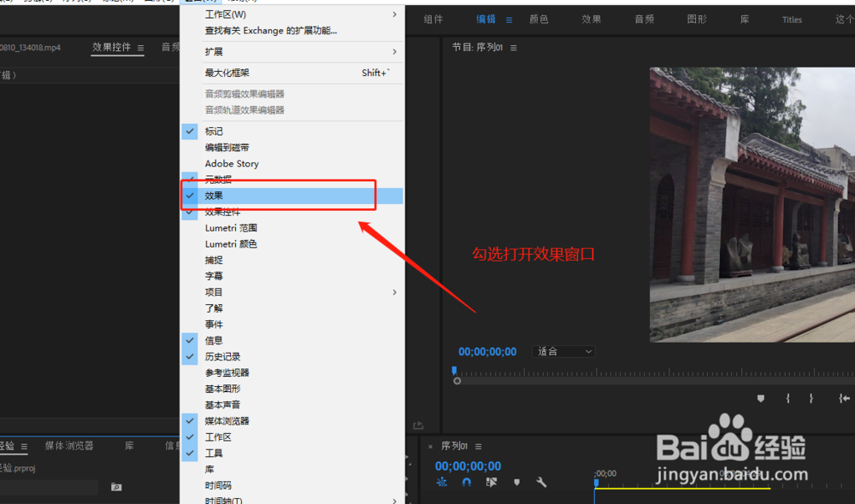Select the 媒体浏览器 tab in project panel
This screenshot has height=504, width=855.
click(69, 446)
